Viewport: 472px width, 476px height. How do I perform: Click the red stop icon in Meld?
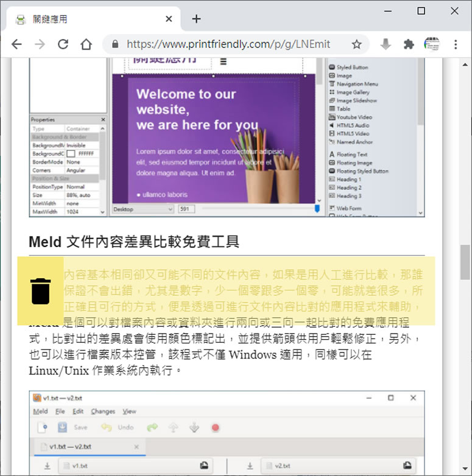point(216,428)
